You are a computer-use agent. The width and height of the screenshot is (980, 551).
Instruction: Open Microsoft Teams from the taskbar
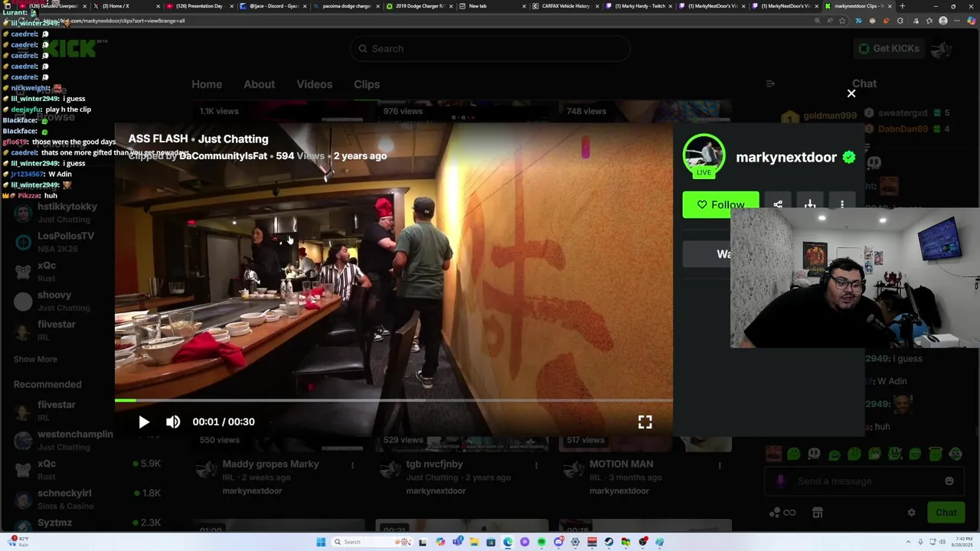click(457, 542)
